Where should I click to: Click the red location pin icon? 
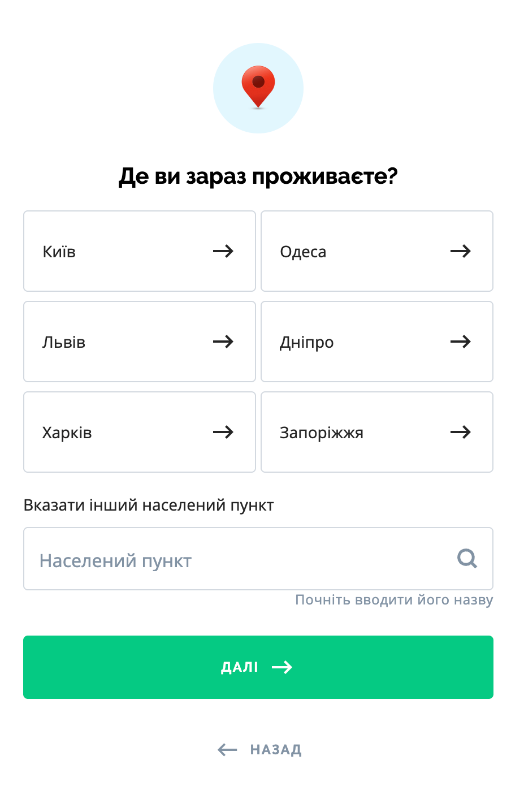(x=258, y=87)
